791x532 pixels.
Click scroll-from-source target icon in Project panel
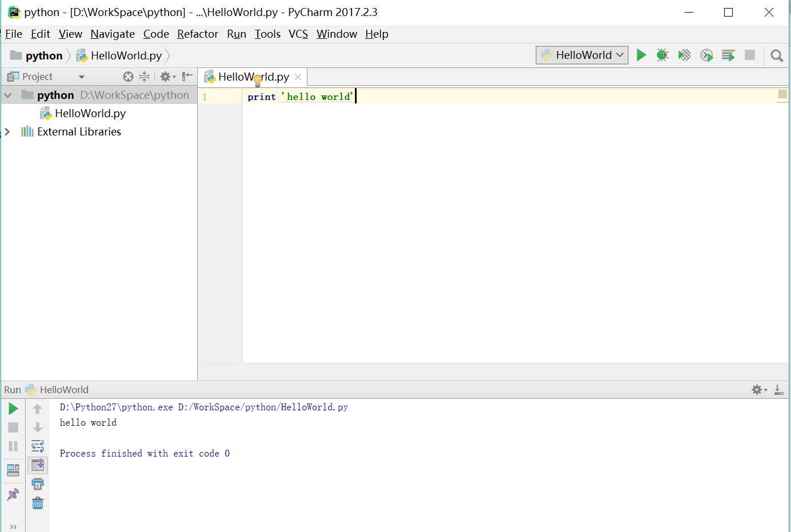(128, 77)
